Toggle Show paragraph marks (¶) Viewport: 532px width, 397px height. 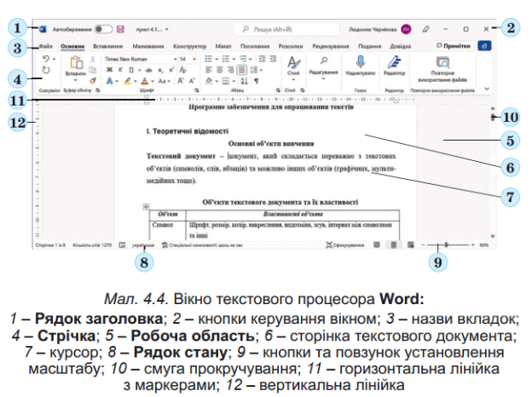257,81
